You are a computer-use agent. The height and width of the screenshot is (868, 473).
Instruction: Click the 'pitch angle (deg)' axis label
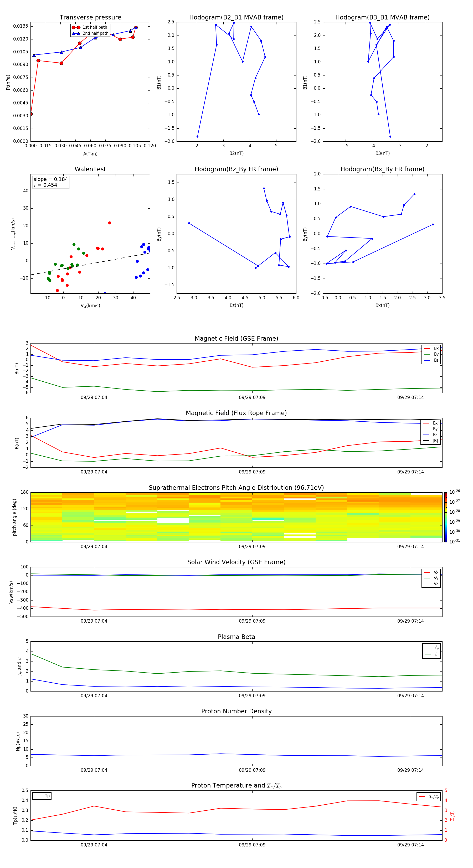pos(14,517)
